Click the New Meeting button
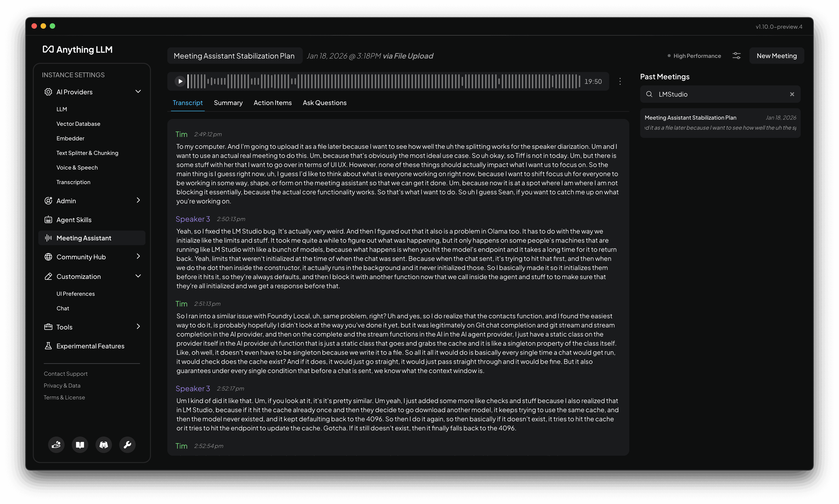Image resolution: width=839 pixels, height=504 pixels. click(x=777, y=56)
